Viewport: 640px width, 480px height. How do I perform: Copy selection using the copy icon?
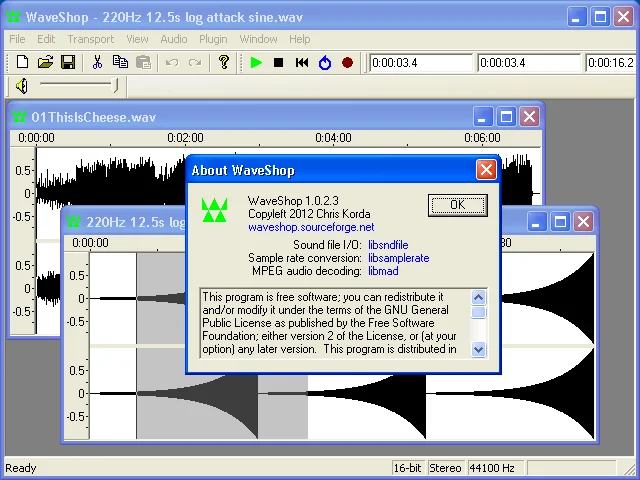tap(120, 62)
